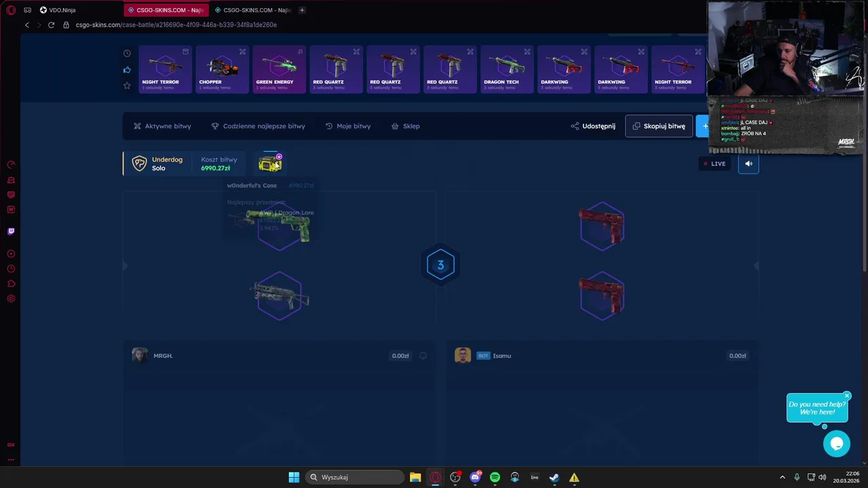The width and height of the screenshot is (868, 488).
Task: Select the active CSGO-SKINS.COM tab
Action: (x=166, y=10)
